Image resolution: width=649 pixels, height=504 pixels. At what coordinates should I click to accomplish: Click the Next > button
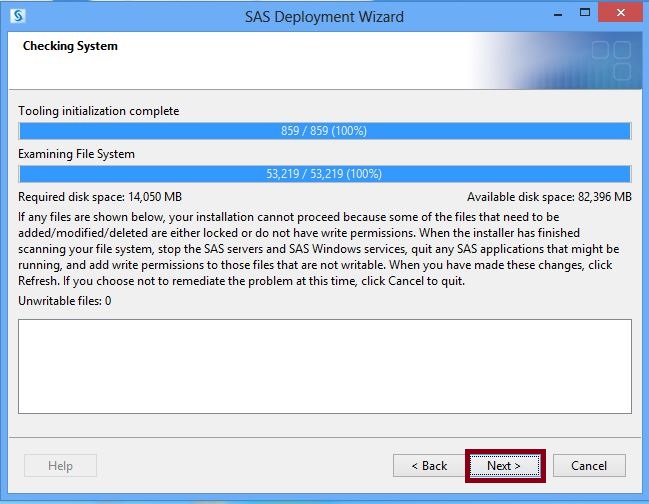click(x=505, y=466)
